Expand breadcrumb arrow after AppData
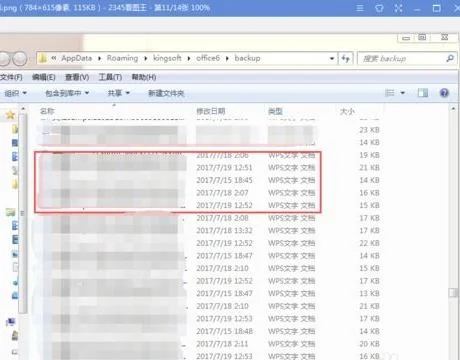The image size is (460, 360). pyautogui.click(x=99, y=59)
